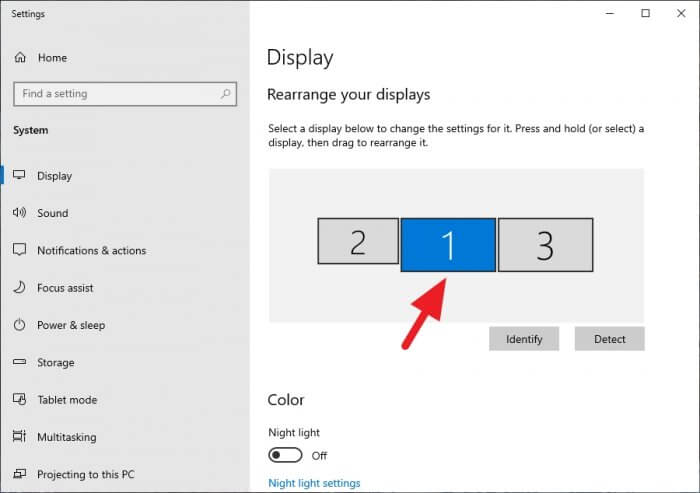700x493 pixels.
Task: Open Power & sleep settings
Action: 125,325
